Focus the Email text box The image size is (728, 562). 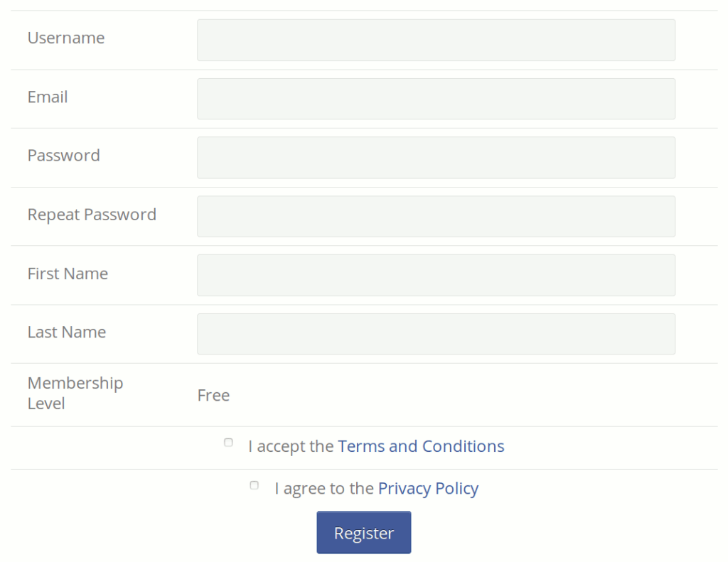coord(436,99)
